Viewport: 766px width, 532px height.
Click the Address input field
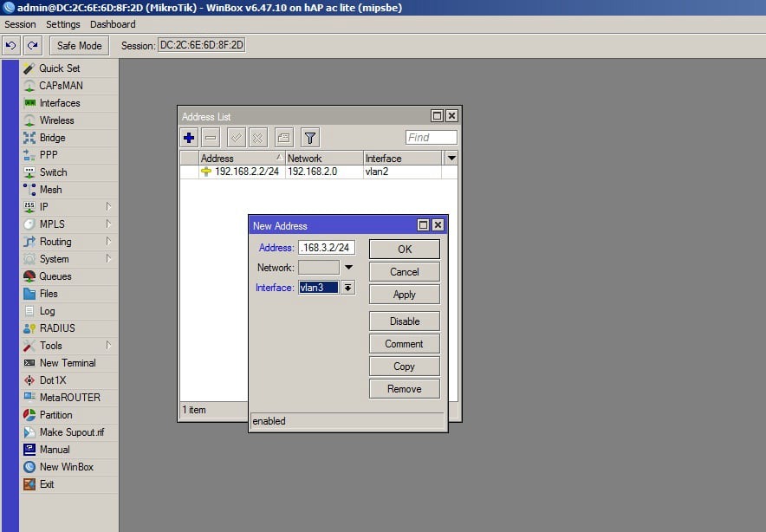click(x=327, y=248)
